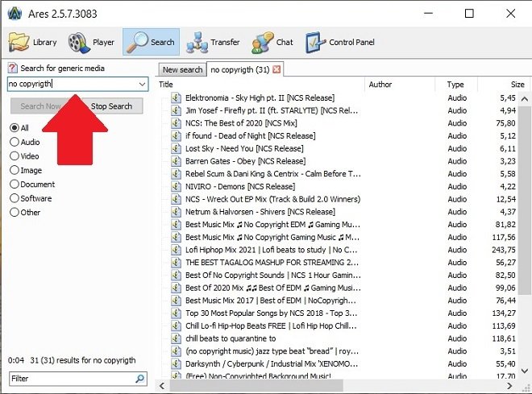Click the horizontal scrollbar thumb
The height and width of the screenshot is (394, 532).
coord(256,385)
